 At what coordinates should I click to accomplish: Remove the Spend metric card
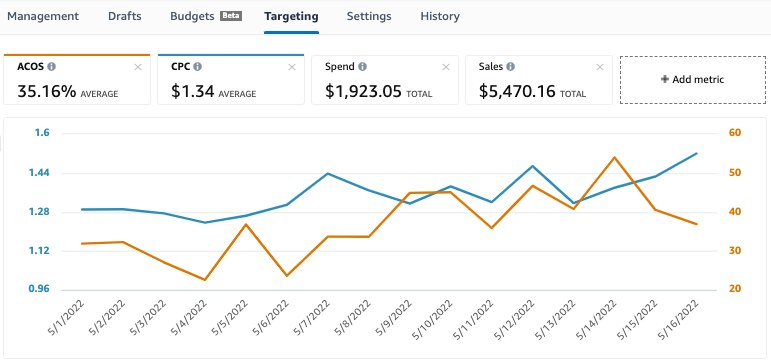446,67
